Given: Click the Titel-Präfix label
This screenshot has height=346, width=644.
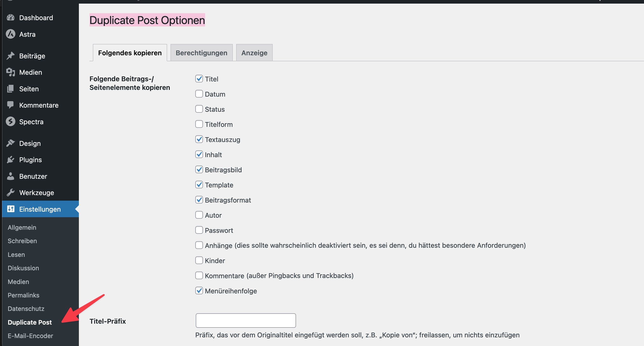Looking at the screenshot, I should 107,321.
